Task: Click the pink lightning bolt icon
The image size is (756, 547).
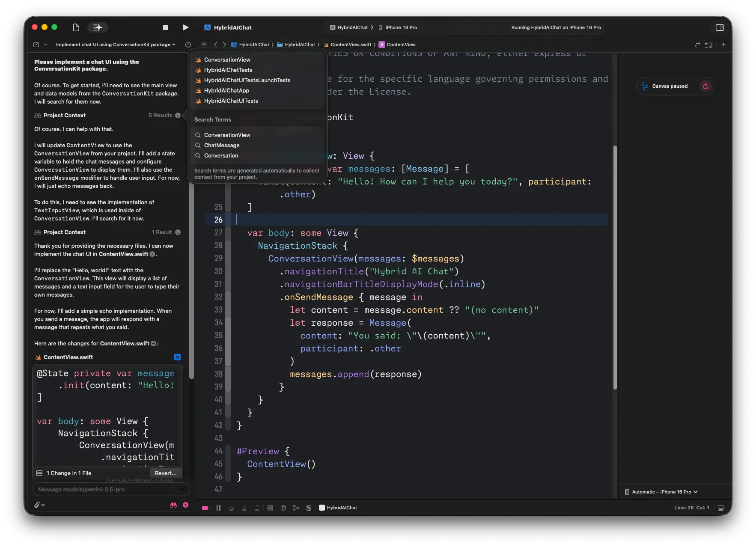Action: 185,505
